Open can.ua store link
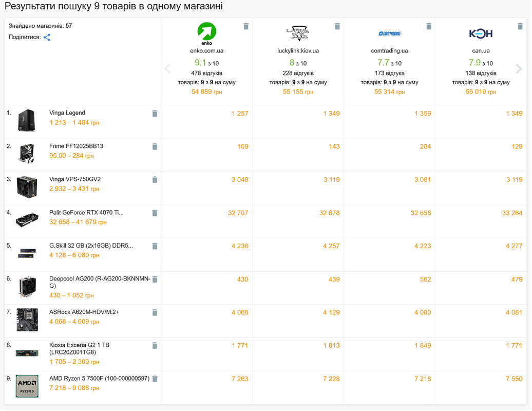The image size is (532, 411). point(481,51)
